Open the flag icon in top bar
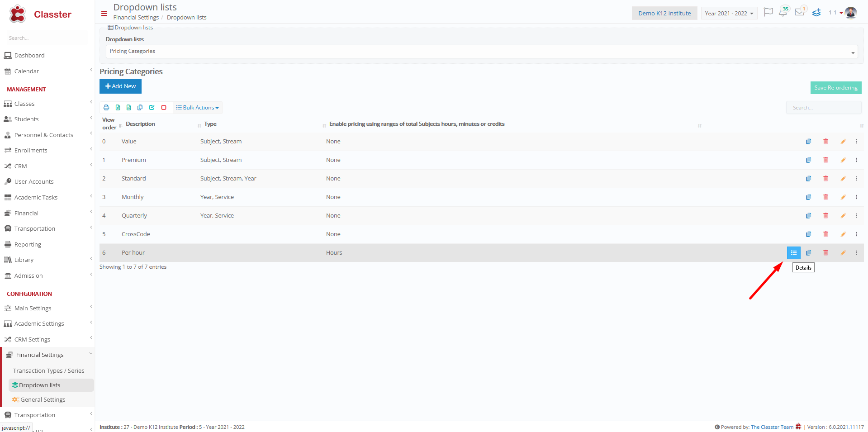Viewport: 868px width, 432px height. click(x=768, y=12)
